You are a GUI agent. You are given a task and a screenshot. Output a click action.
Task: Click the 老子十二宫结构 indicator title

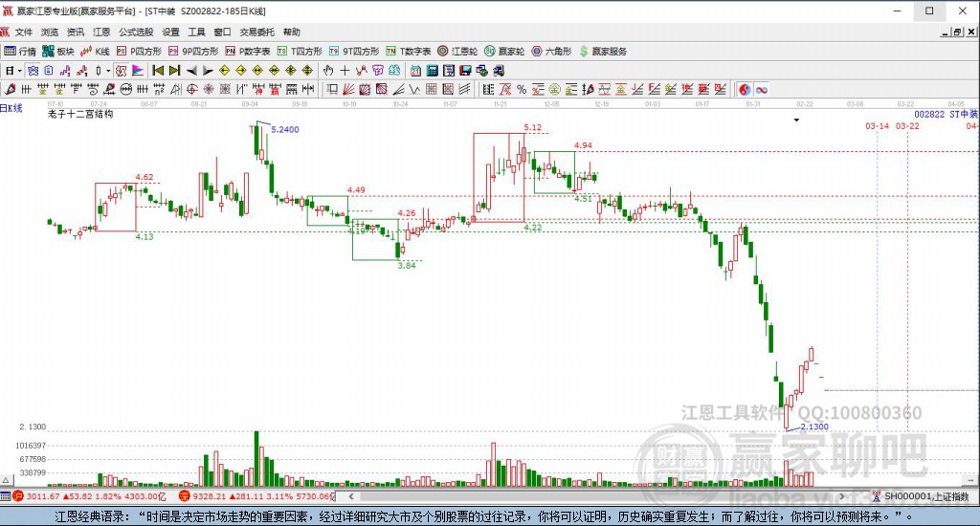[80, 114]
